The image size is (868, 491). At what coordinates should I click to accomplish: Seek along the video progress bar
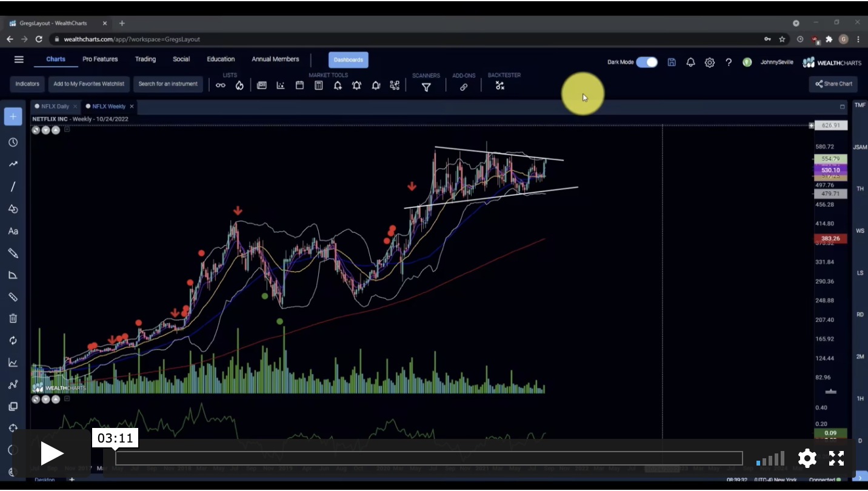(429, 458)
